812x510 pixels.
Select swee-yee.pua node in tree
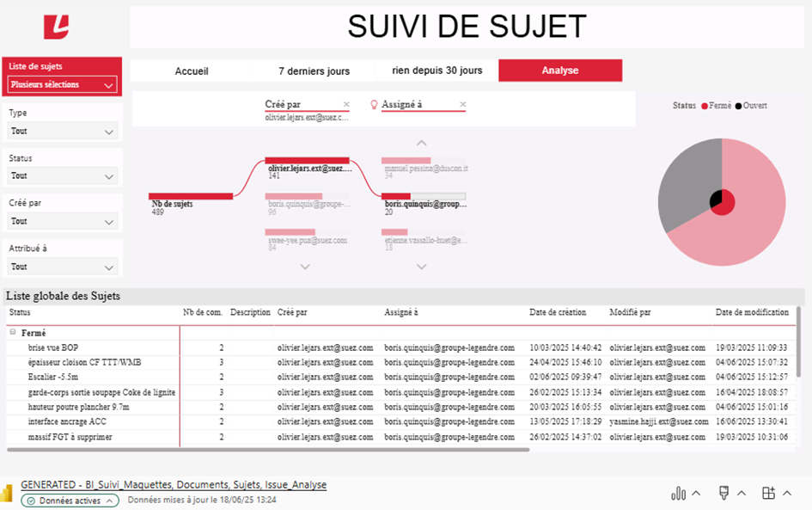pos(307,232)
